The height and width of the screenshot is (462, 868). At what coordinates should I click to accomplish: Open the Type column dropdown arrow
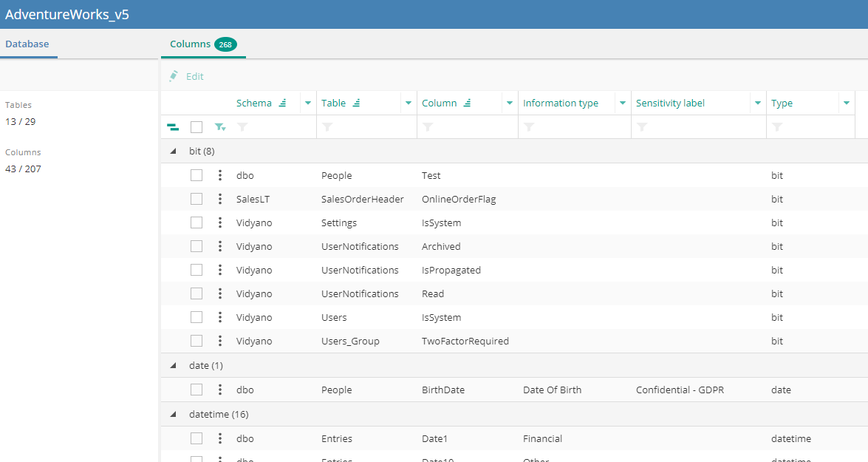(x=847, y=103)
